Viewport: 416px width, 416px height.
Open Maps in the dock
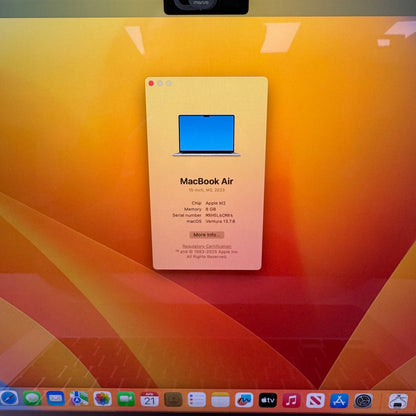click(x=79, y=399)
